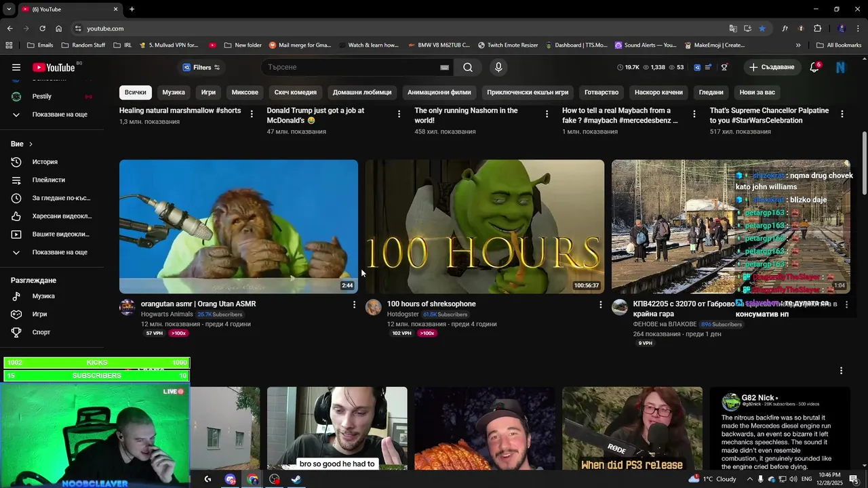Click the Създаване create button
The height and width of the screenshot is (488, 868).
pos(772,67)
